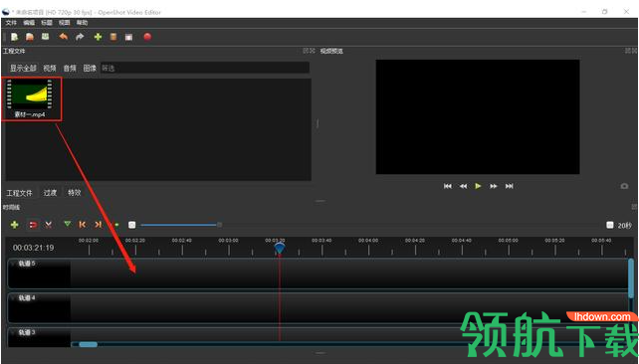Click the 轨道 5 track label
This screenshot has height=364, width=639.
pos(27,264)
